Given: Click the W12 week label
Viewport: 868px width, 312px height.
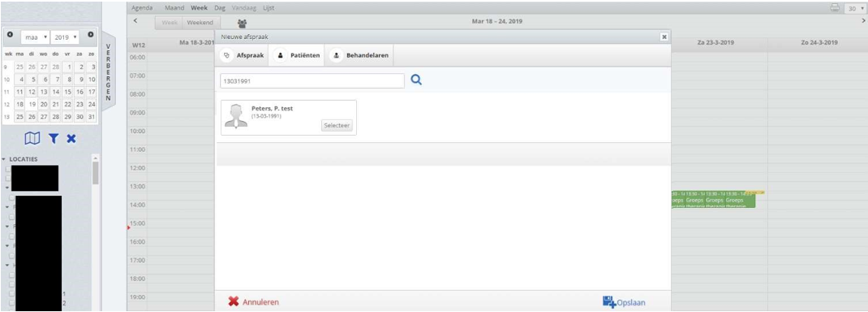Looking at the screenshot, I should [139, 45].
